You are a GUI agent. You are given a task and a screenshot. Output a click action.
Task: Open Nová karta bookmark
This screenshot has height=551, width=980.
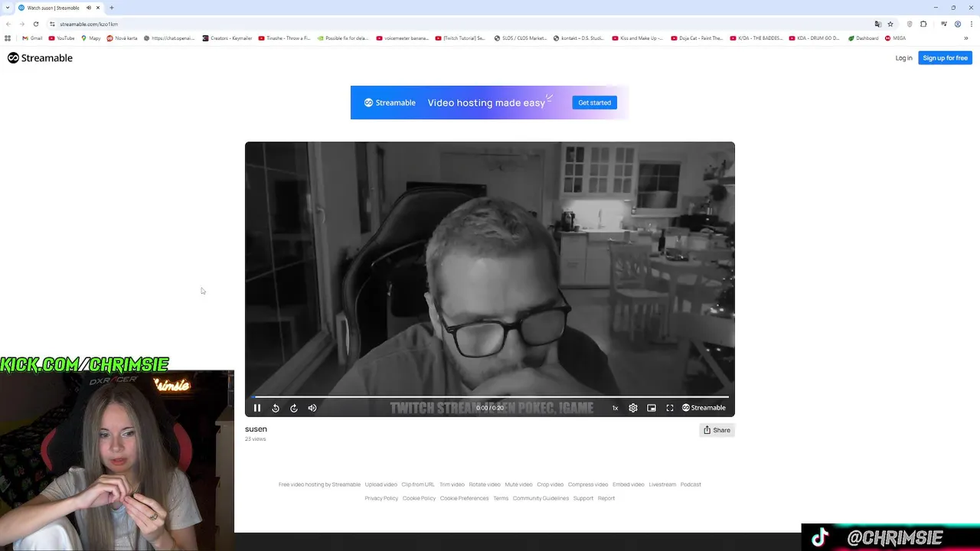[x=122, y=38]
